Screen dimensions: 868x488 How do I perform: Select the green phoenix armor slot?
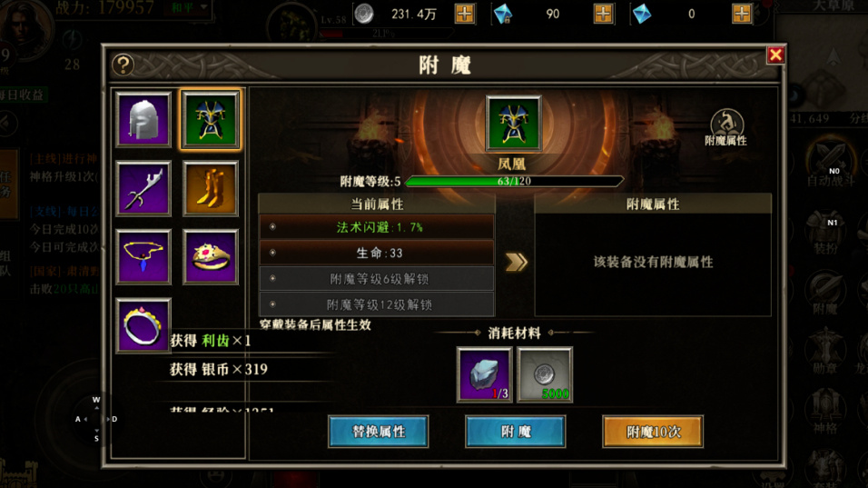211,120
